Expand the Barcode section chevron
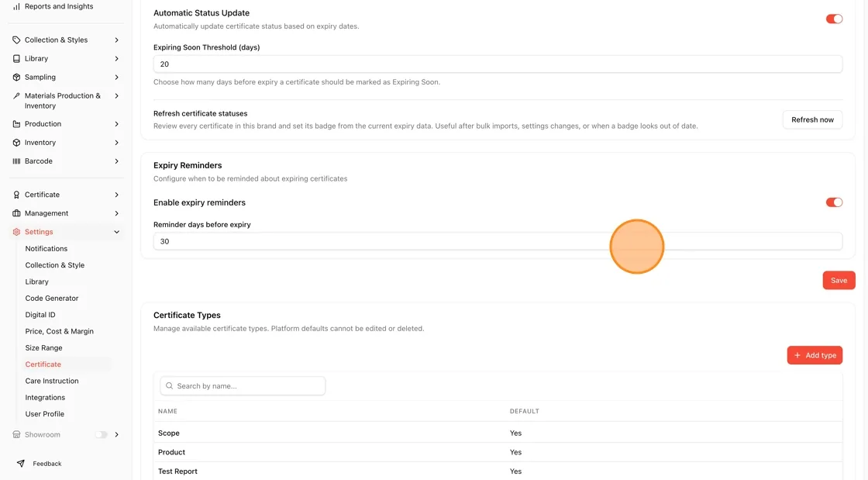868x480 pixels. pos(116,161)
